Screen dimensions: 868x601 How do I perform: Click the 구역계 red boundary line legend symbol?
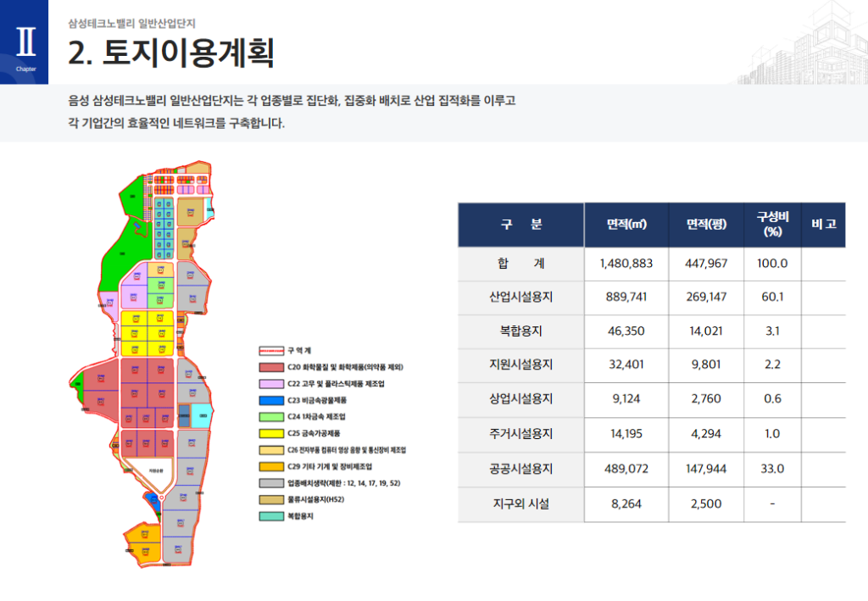pos(270,350)
